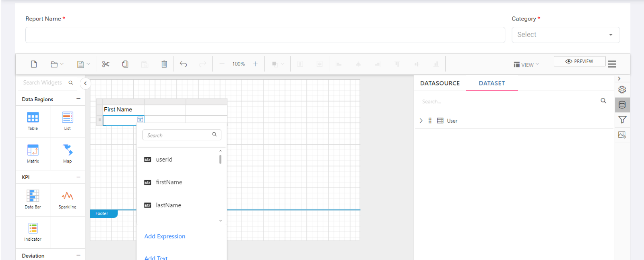Screen dimensions: 644x260
Task: Open the VIEW dropdown menu
Action: pyautogui.click(x=526, y=65)
